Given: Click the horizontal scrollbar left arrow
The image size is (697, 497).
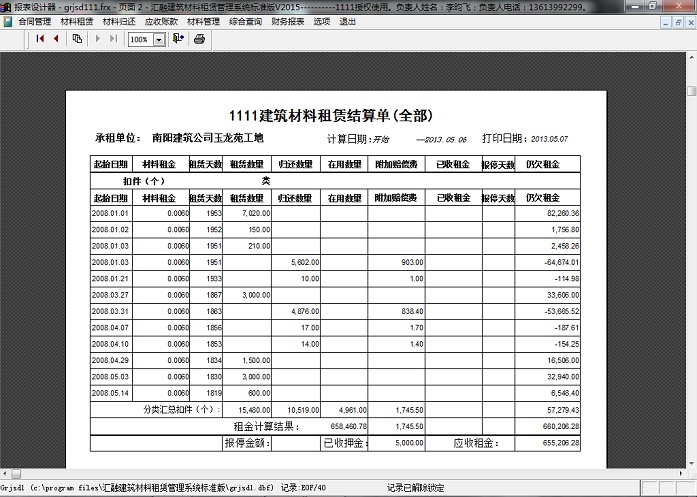Looking at the screenshot, I should [x=4, y=473].
